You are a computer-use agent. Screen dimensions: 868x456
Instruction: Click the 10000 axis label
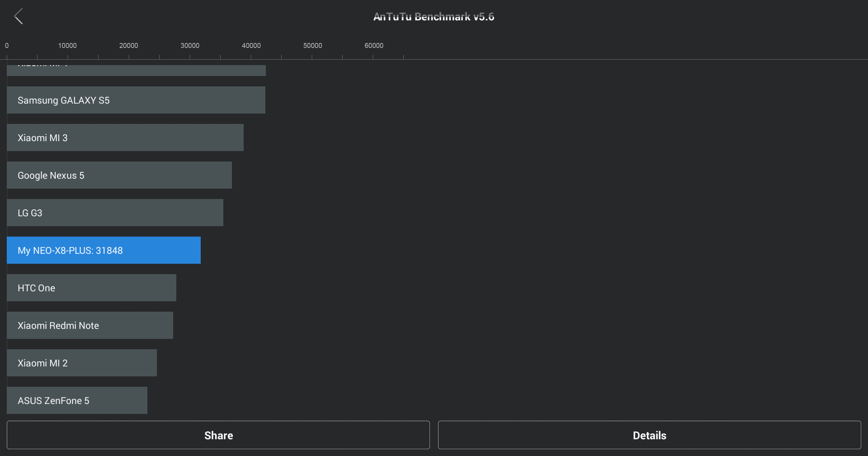67,46
